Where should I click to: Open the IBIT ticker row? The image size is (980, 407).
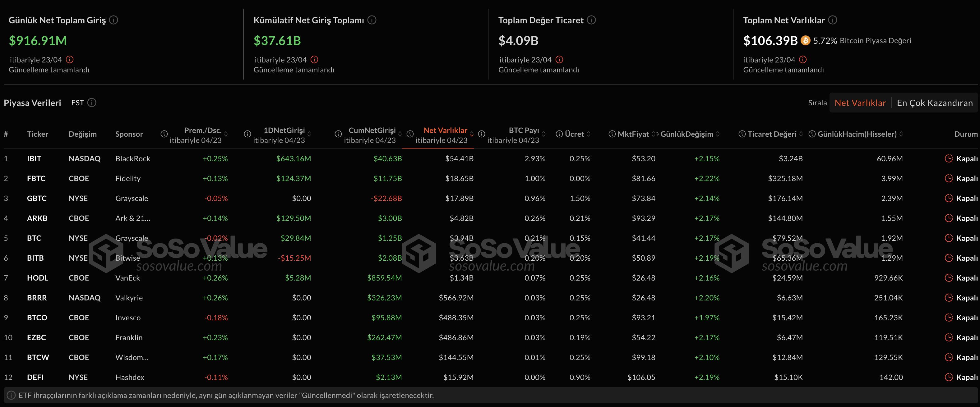click(34, 158)
